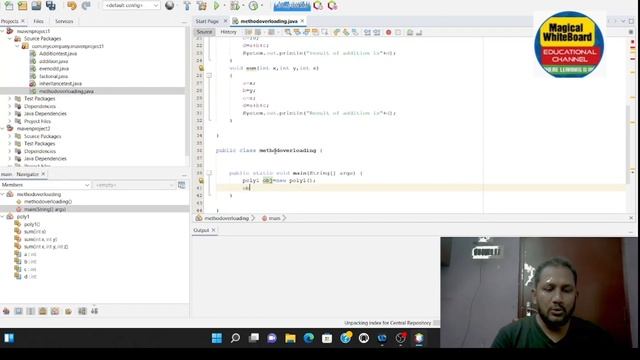Click Previous Bookmark icon in editor toolbar
The height and width of the screenshot is (360, 640).
pyautogui.click(x=337, y=32)
